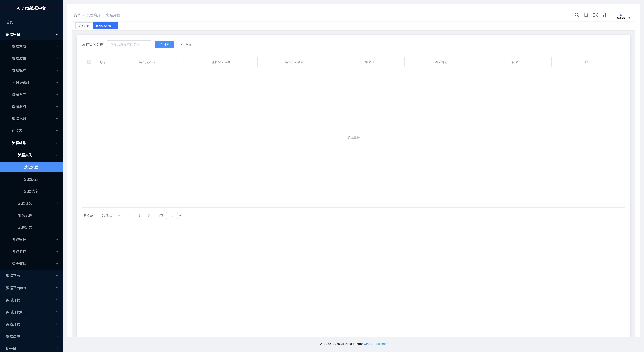The height and width of the screenshot is (352, 644).
Task: Focus the 流程实例名称 input field
Action: click(129, 45)
